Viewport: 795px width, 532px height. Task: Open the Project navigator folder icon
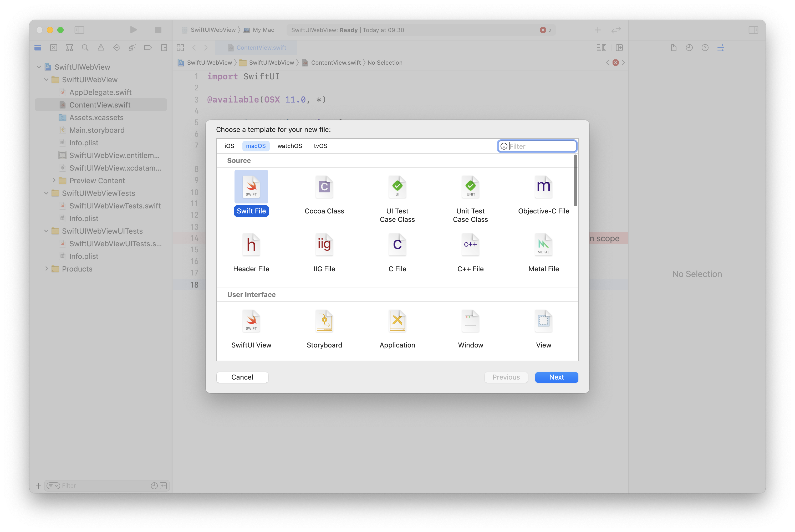(x=38, y=48)
